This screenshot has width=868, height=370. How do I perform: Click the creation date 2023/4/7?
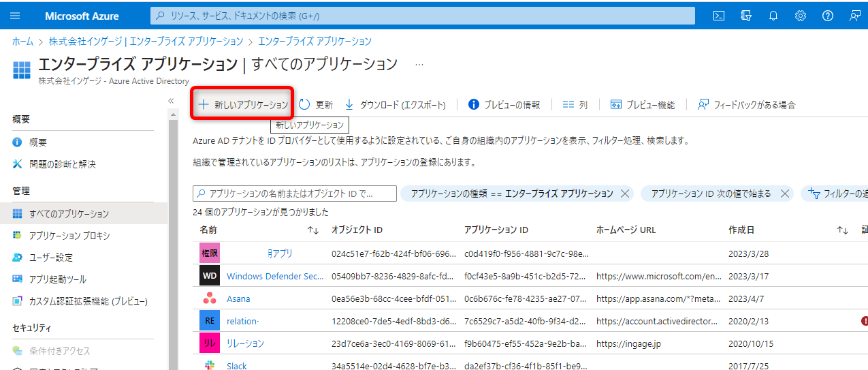click(x=746, y=298)
